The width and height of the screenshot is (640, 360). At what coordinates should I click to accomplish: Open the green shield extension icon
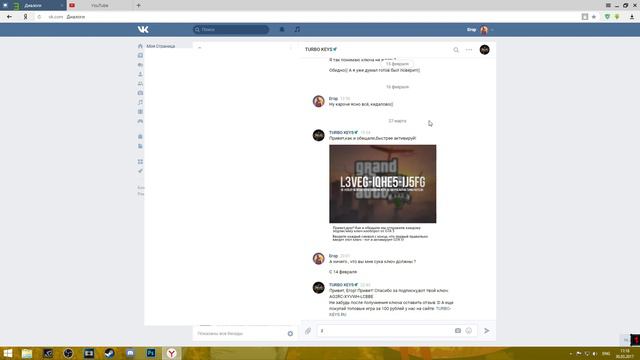click(607, 17)
